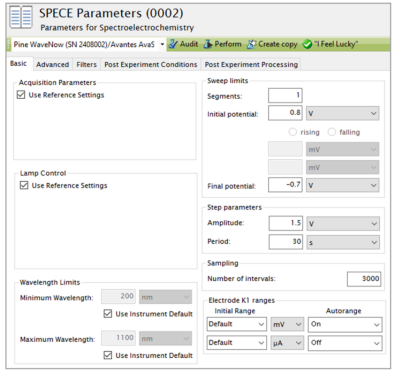Click the Segments input field
Screen dimensions: 396x374
[x=285, y=96]
